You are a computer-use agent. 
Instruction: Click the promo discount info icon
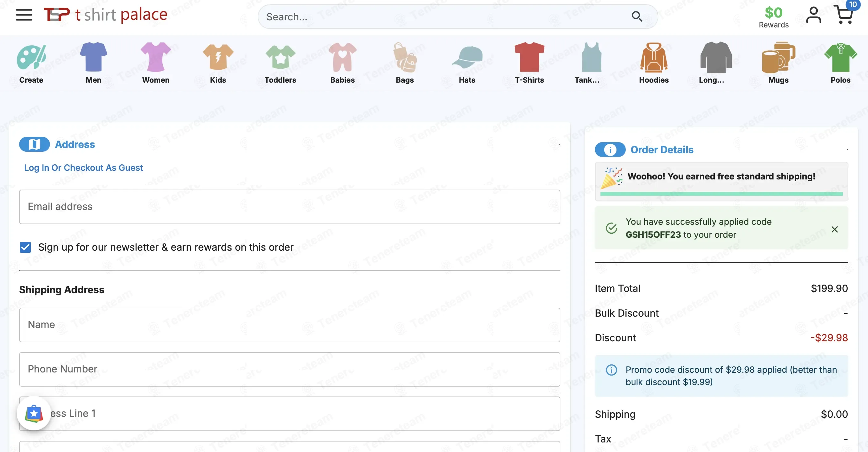611,370
